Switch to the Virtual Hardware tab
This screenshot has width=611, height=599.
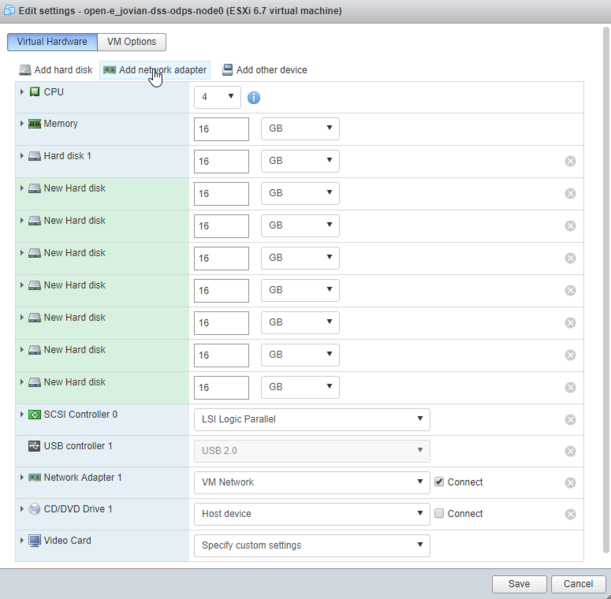tap(52, 42)
